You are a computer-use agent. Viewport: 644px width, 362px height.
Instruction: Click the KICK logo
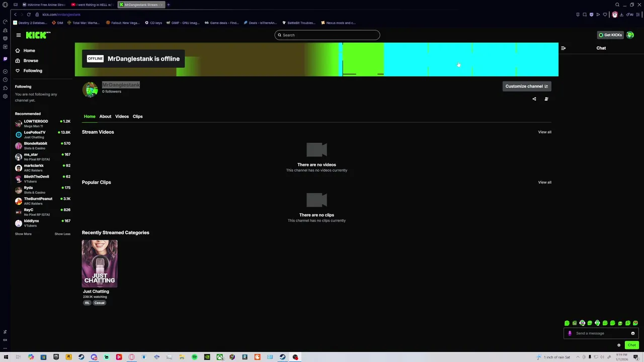pyautogui.click(x=38, y=35)
